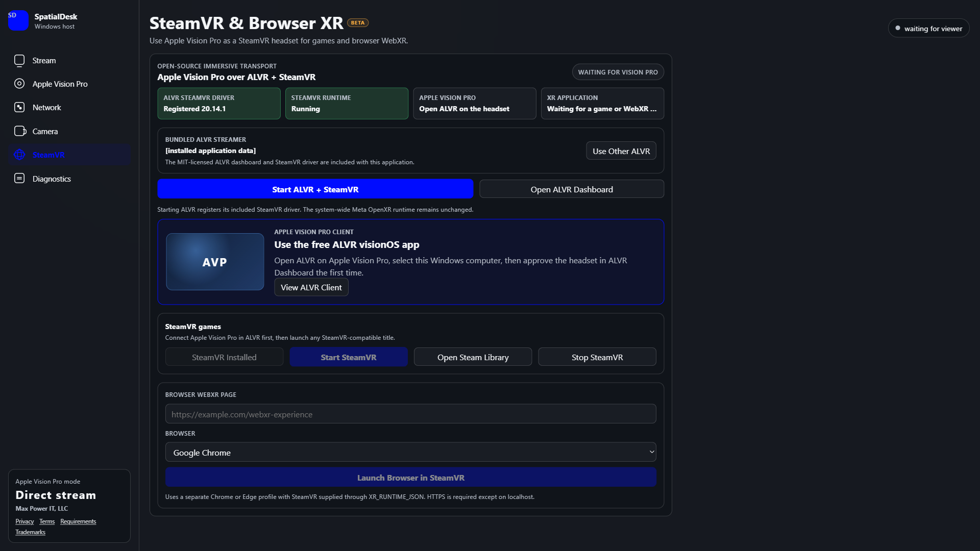Click the SteamVR Installed button

[224, 357]
